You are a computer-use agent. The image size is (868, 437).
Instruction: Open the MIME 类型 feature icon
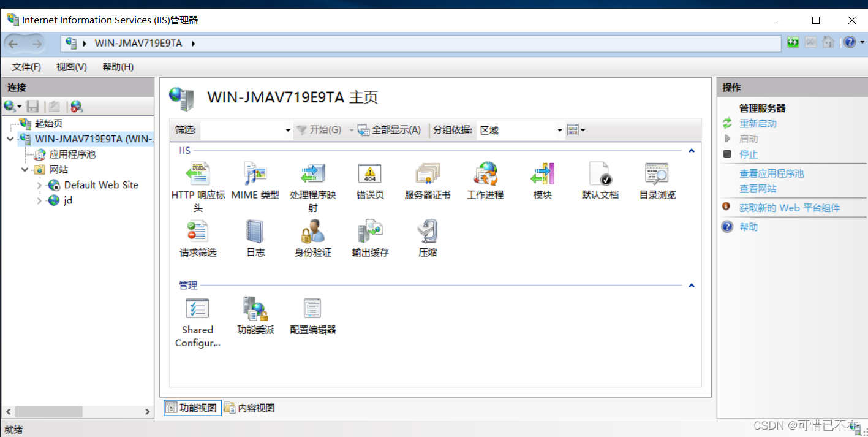pyautogui.click(x=255, y=175)
